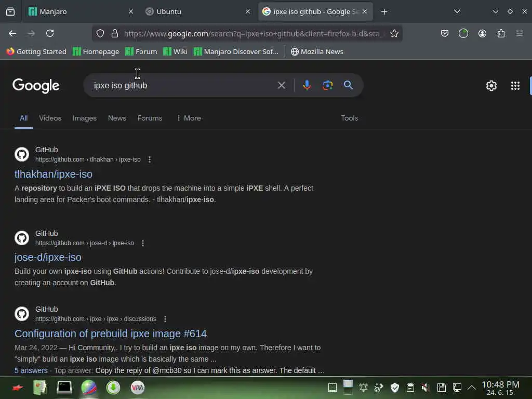This screenshot has width=532, height=399.
Task: Expand hidden system tray icons
Action: pos(472,388)
